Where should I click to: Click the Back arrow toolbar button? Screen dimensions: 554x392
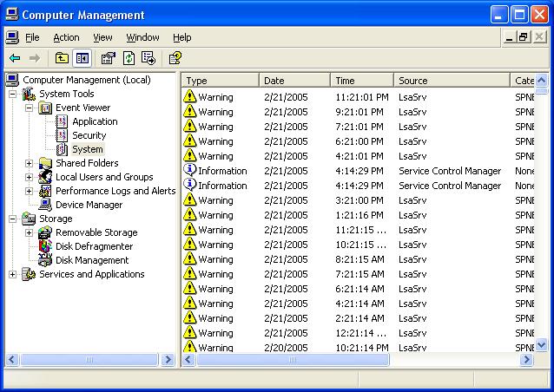click(x=15, y=58)
